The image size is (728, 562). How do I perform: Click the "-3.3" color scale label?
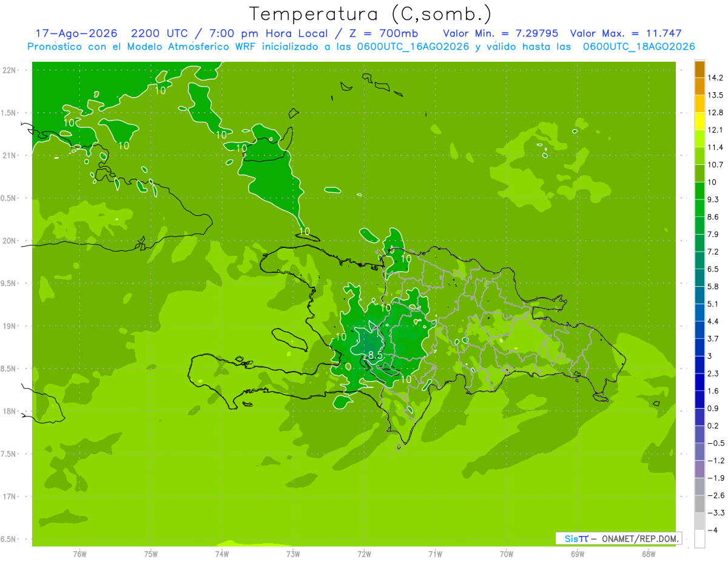pos(716,513)
